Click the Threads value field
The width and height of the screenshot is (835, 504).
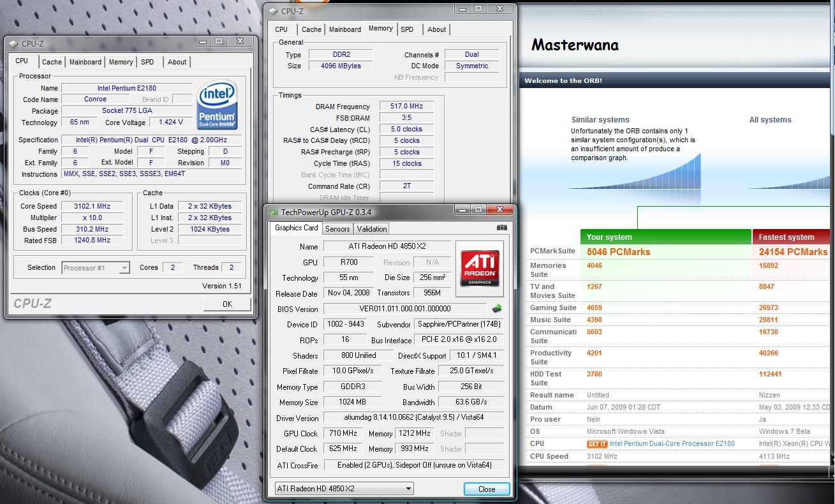(232, 268)
